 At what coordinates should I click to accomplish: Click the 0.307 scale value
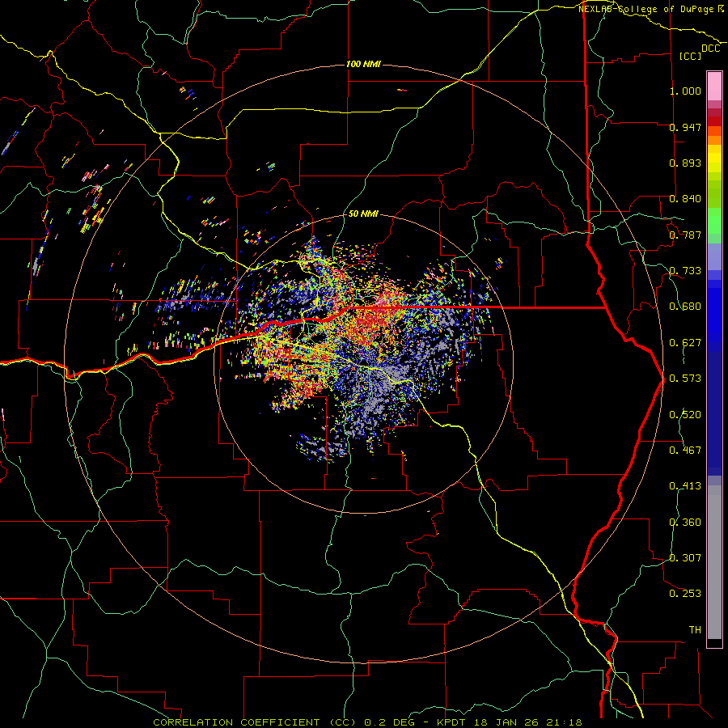[685, 558]
